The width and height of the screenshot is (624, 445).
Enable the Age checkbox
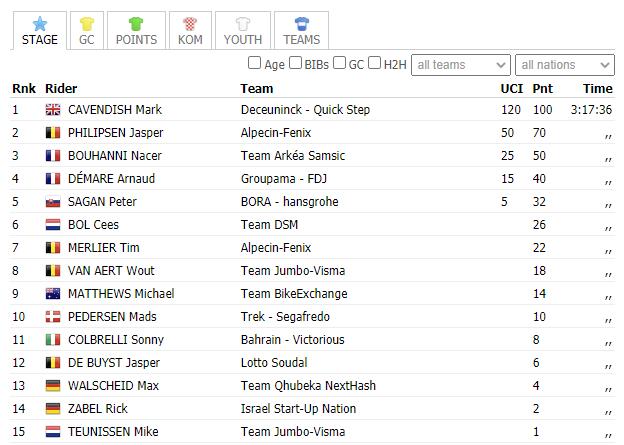pos(254,63)
